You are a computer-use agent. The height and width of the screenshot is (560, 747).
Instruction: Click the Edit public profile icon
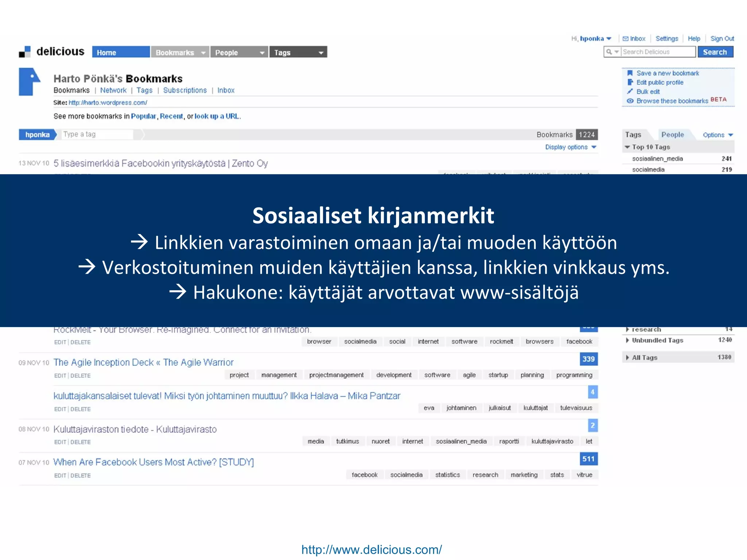point(630,82)
